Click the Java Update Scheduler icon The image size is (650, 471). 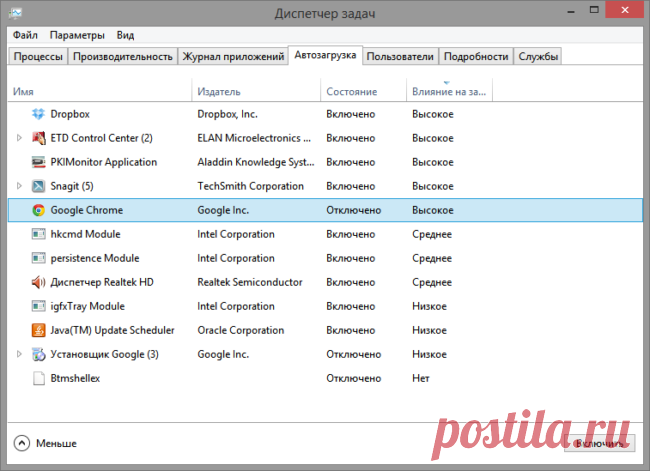pyautogui.click(x=38, y=330)
